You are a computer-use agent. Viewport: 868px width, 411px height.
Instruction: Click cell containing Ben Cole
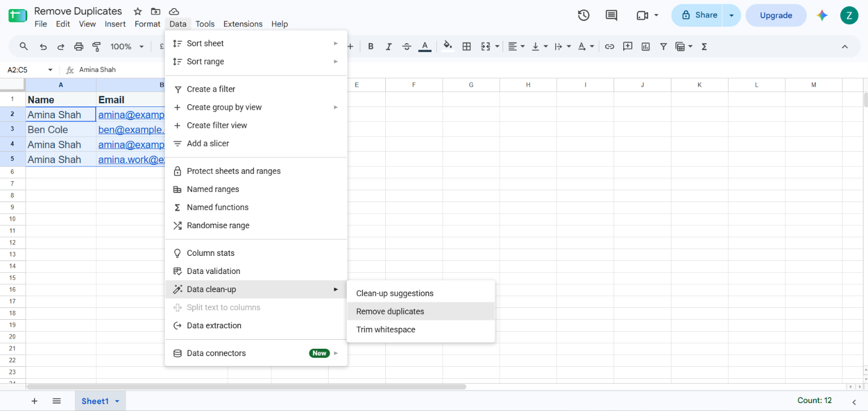pos(61,130)
